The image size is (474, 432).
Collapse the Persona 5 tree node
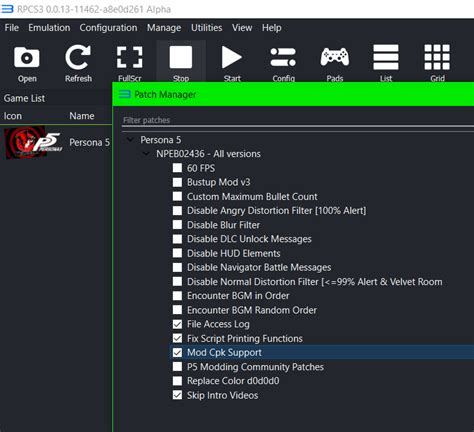pyautogui.click(x=130, y=140)
